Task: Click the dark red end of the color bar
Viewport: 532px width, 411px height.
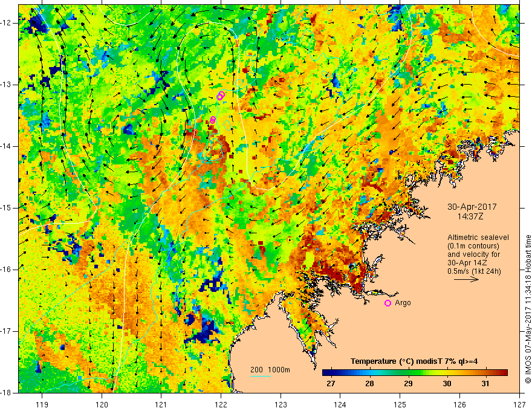Action: coord(503,373)
